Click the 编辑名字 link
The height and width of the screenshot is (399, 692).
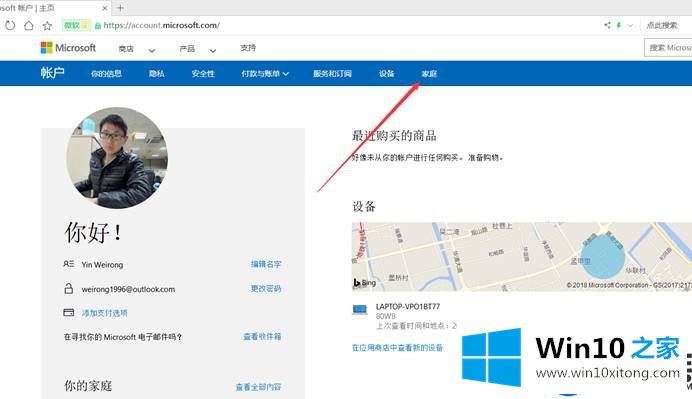(x=266, y=264)
